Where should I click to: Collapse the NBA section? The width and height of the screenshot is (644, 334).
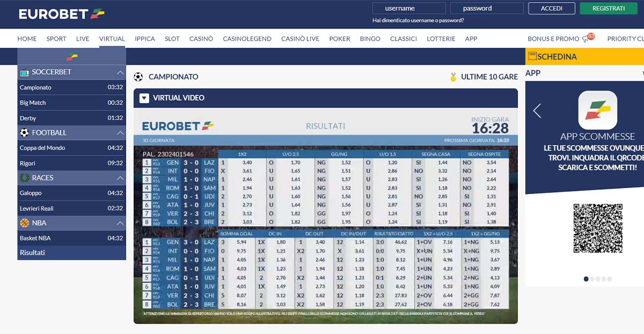coord(120,223)
